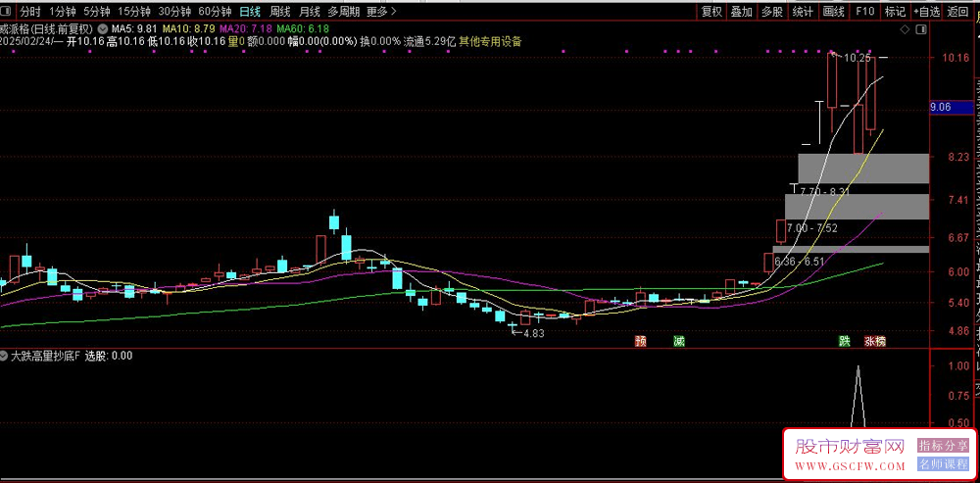Click the green 减 event marker
Image resolution: width=980 pixels, height=483 pixels.
[678, 342]
